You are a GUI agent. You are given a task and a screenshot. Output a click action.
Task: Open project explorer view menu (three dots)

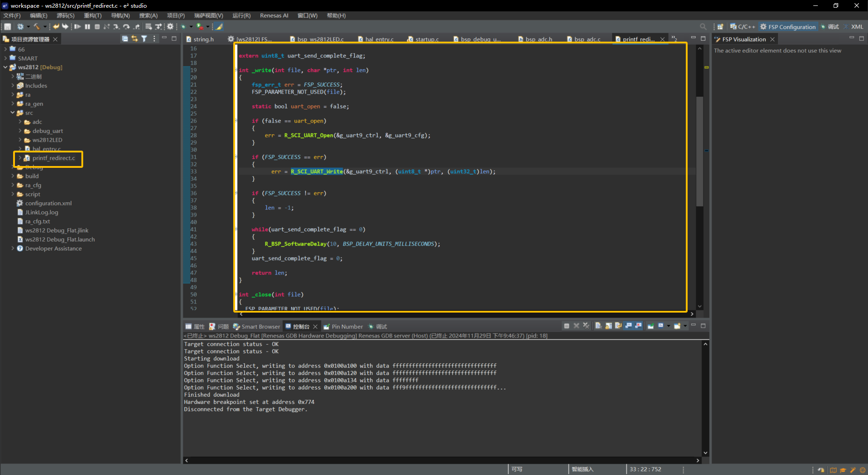(154, 39)
